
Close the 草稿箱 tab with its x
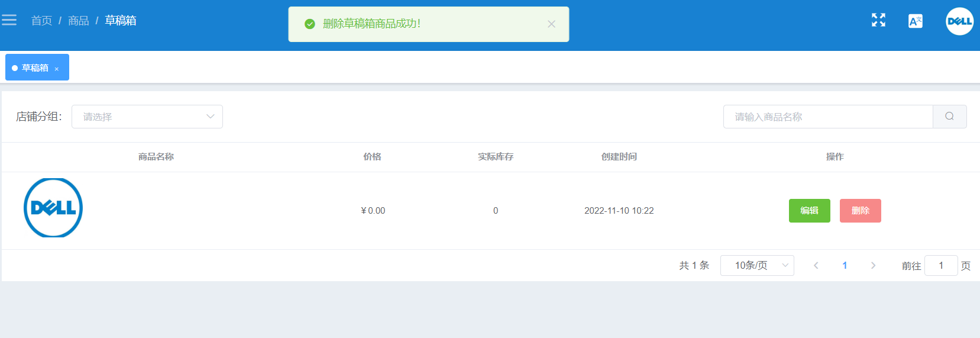click(x=57, y=69)
